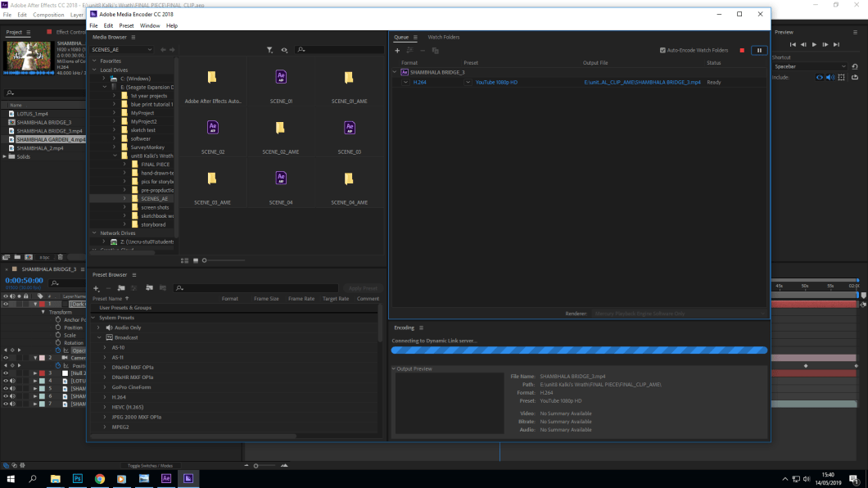Open Window menu in Media Encoder
The width and height of the screenshot is (868, 488).
pyautogui.click(x=150, y=25)
